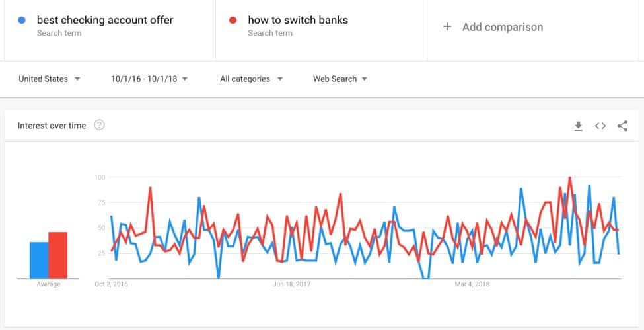Click the red Average bar

pos(58,255)
